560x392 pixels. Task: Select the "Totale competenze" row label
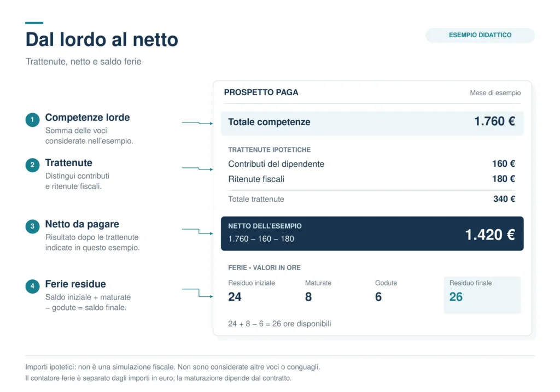(x=269, y=122)
